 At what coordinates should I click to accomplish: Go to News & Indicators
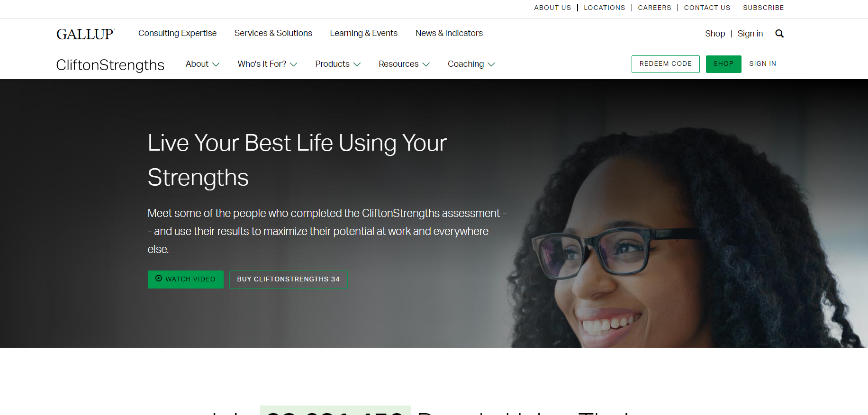click(449, 33)
